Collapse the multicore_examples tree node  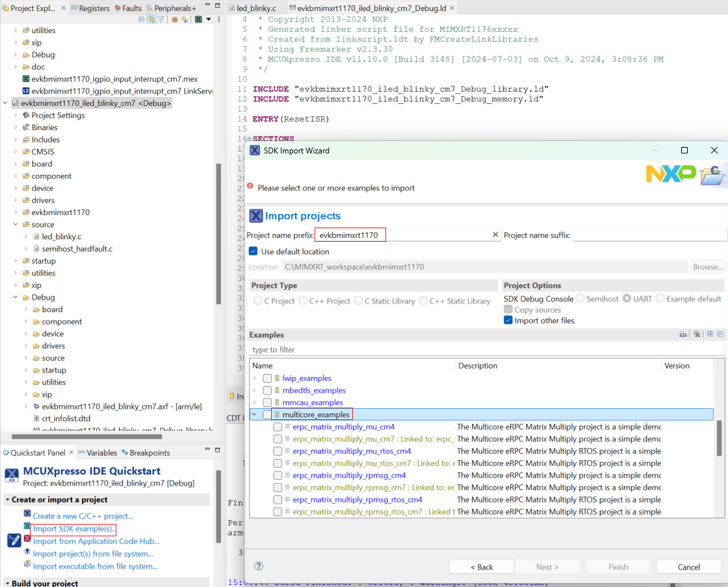click(255, 414)
